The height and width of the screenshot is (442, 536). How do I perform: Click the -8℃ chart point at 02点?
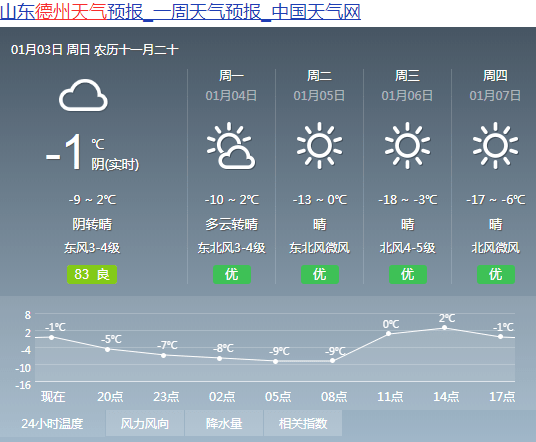click(x=219, y=359)
